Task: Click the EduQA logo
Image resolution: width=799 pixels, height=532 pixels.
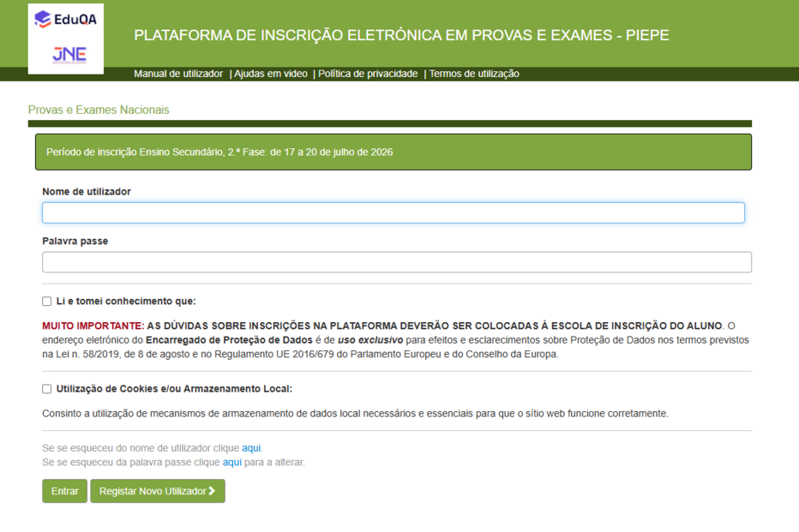Action: 65,20
